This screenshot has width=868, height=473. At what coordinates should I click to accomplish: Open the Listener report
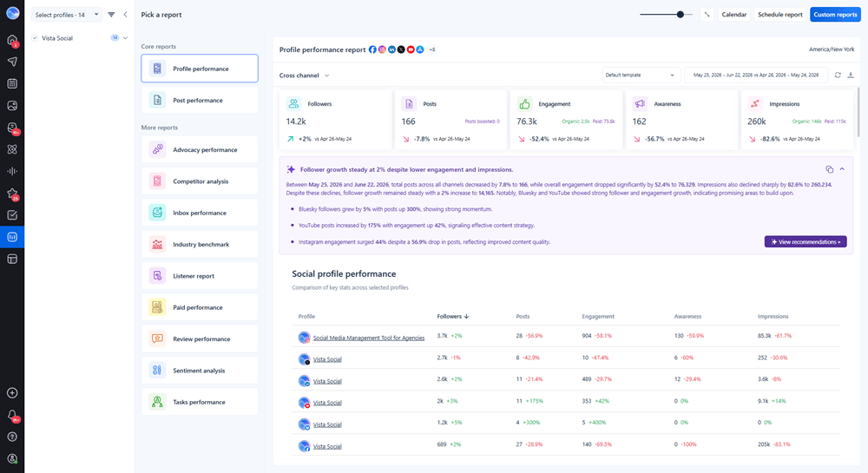pyautogui.click(x=200, y=276)
